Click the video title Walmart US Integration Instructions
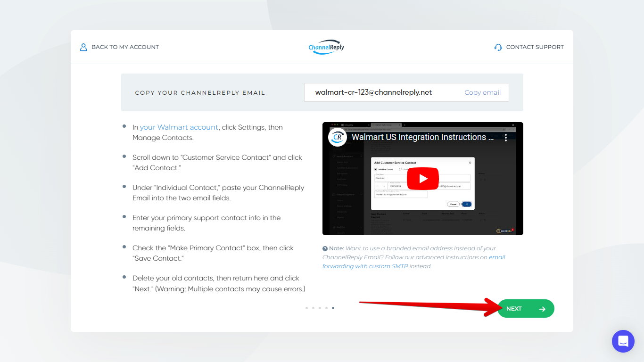Viewport: 644px width, 362px height. point(423,137)
